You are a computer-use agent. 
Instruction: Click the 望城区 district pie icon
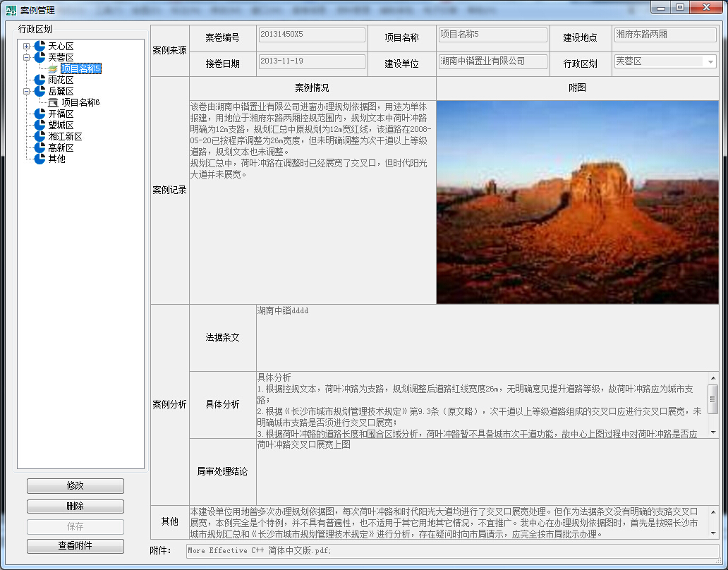tap(40, 125)
